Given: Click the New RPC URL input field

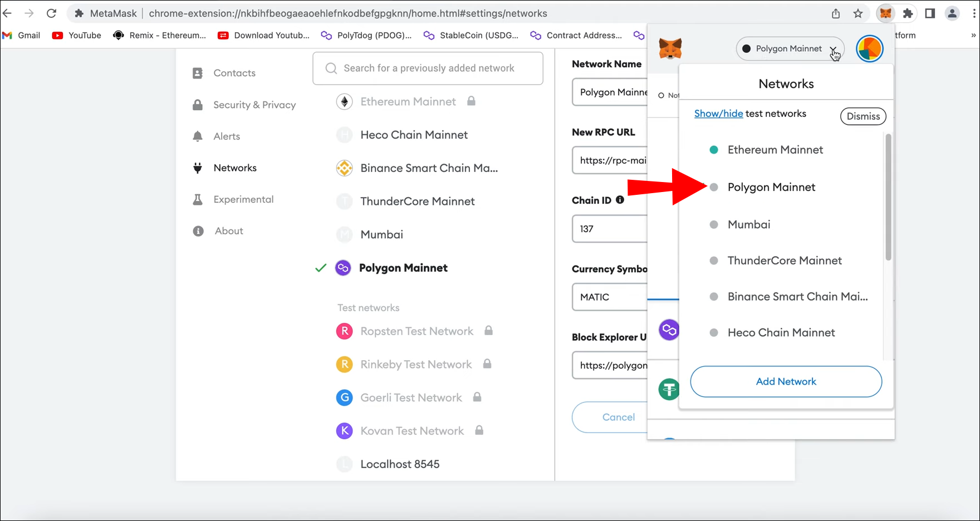Looking at the screenshot, I should [x=610, y=160].
